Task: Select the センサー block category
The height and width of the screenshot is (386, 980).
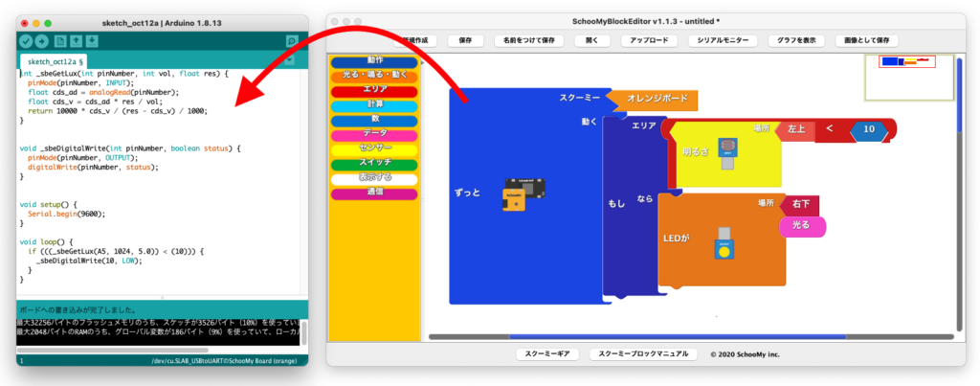Action: 374,149
